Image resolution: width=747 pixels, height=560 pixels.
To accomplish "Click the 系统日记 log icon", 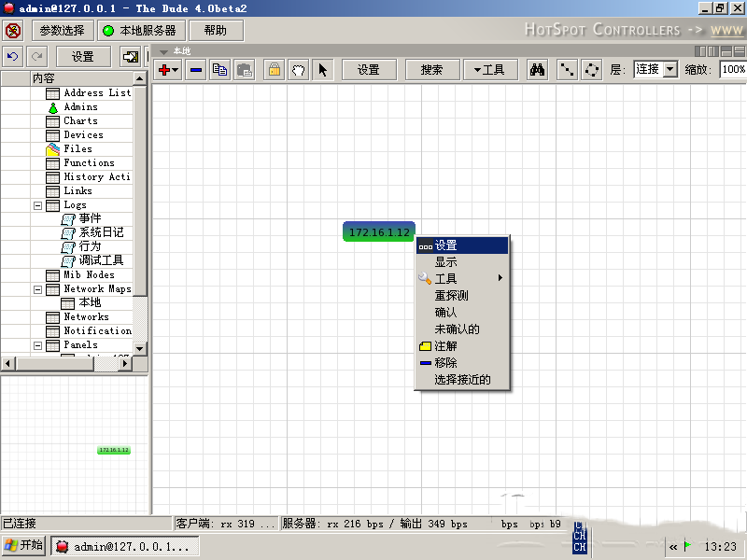I will click(x=68, y=233).
